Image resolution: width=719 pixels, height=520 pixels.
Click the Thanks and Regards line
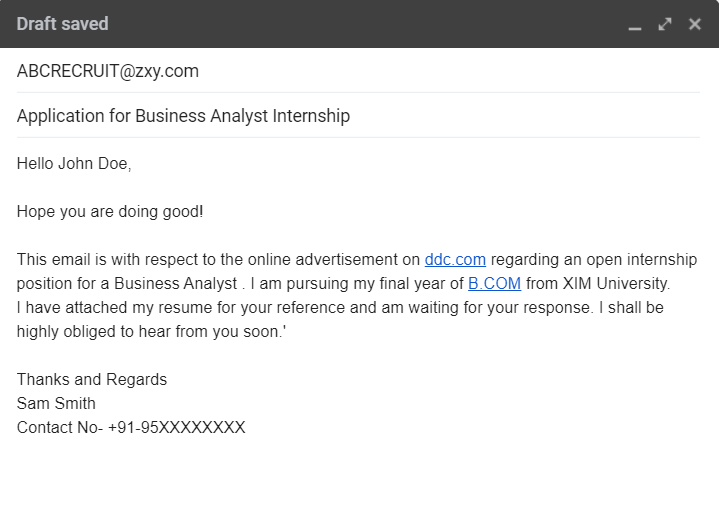click(x=92, y=380)
